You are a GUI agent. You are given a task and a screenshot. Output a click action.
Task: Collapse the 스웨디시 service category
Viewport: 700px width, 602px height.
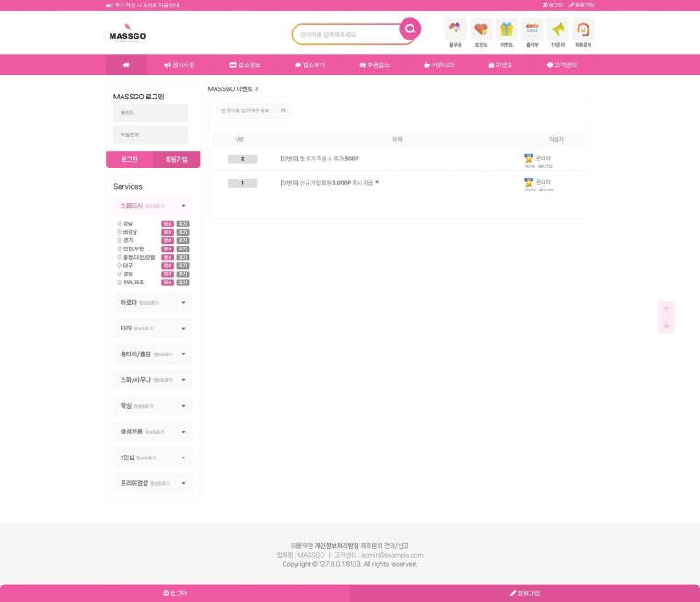[153, 205]
